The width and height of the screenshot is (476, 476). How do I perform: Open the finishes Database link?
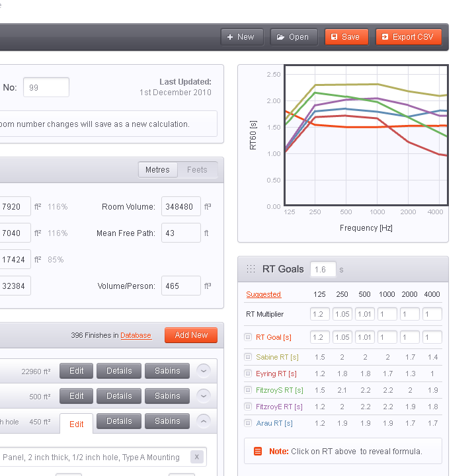tap(136, 335)
